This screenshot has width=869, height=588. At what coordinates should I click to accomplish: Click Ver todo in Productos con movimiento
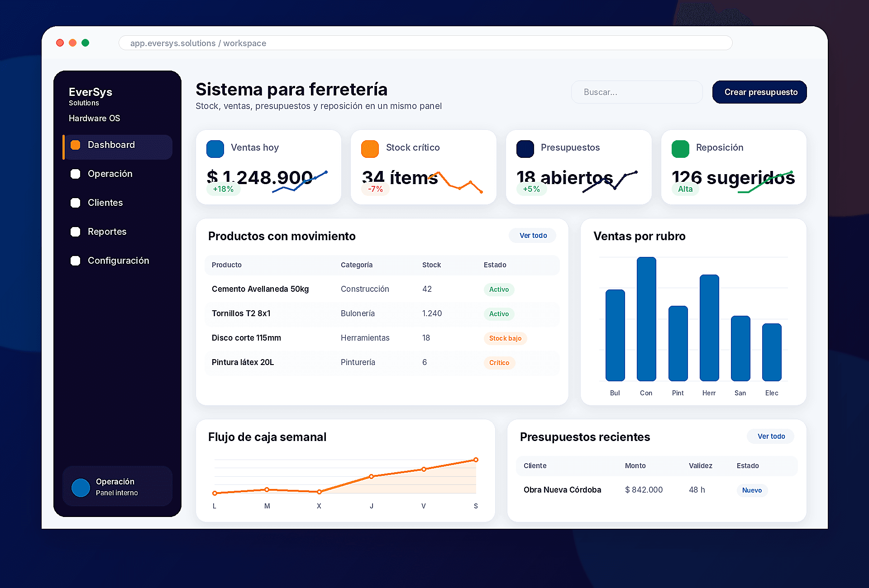[533, 235]
